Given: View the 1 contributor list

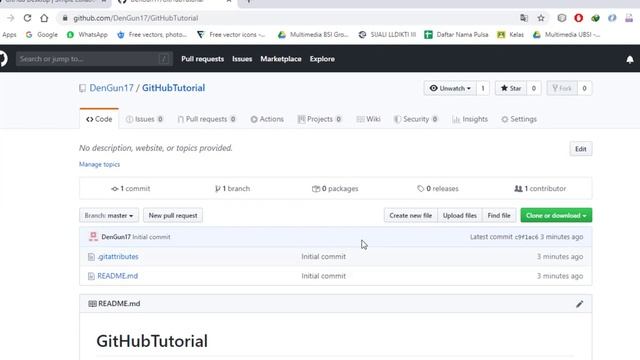Looking at the screenshot, I should pyautogui.click(x=540, y=189).
